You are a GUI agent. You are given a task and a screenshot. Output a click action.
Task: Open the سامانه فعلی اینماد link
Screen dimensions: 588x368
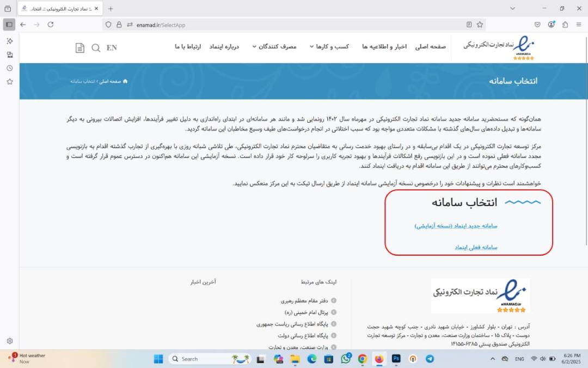point(476,247)
